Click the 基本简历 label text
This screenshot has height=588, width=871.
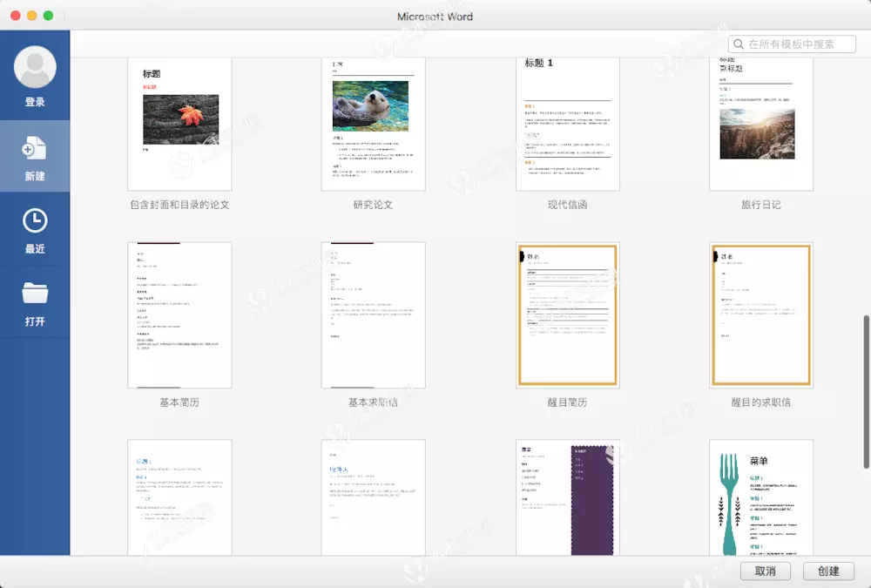[179, 402]
